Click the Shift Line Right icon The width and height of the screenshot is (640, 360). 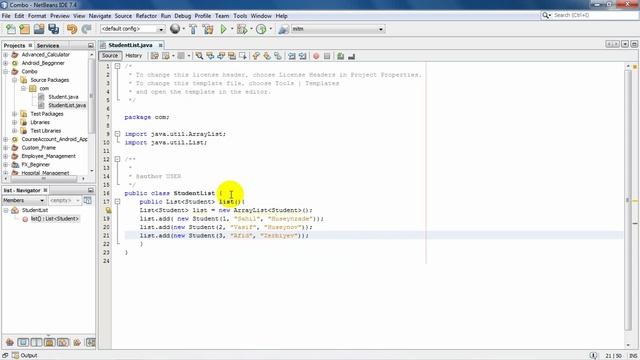click(x=302, y=56)
